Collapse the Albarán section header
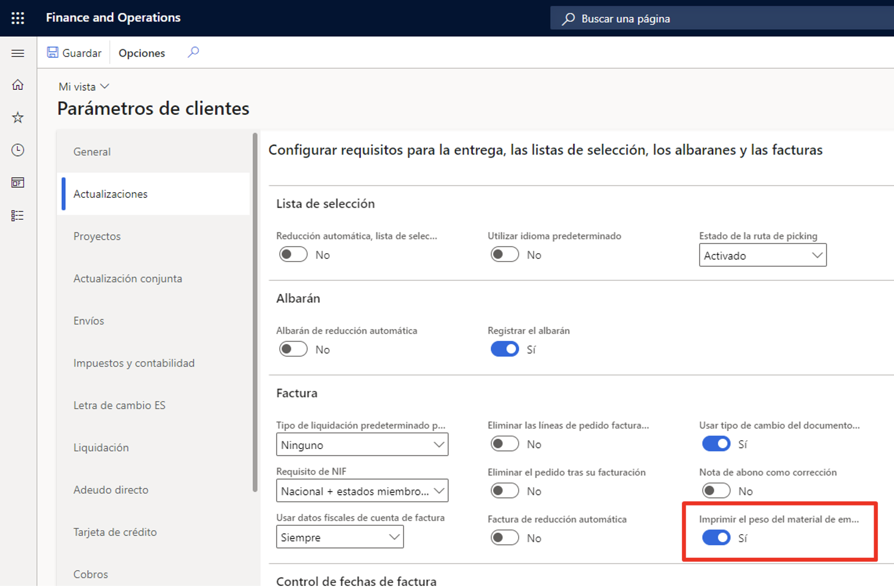 [x=298, y=298]
